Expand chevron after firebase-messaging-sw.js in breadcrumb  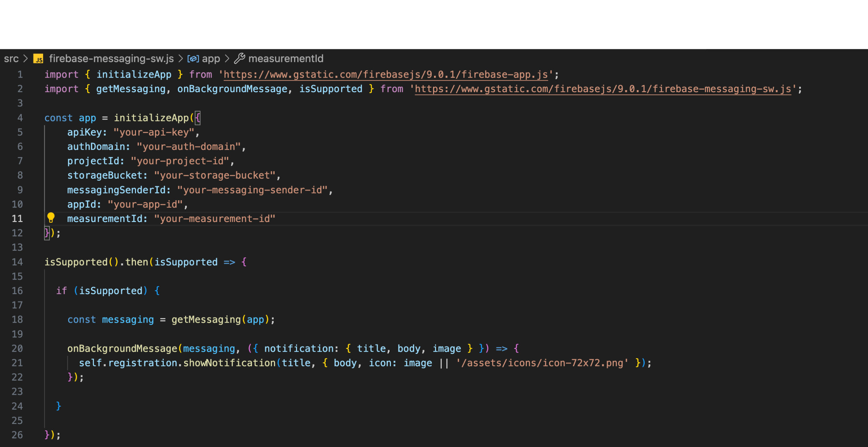tap(181, 59)
